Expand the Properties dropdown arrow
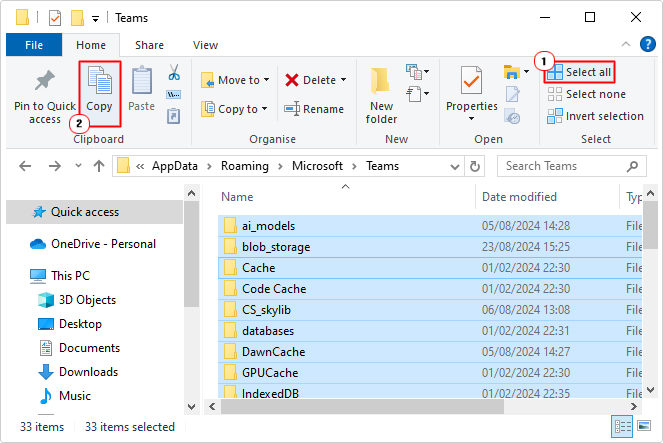Viewport: 663px width, 443px height. [471, 119]
